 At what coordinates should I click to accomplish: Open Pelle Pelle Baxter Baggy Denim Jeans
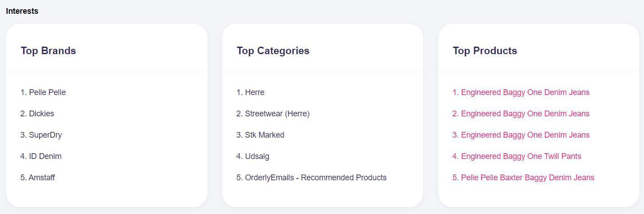click(x=527, y=178)
